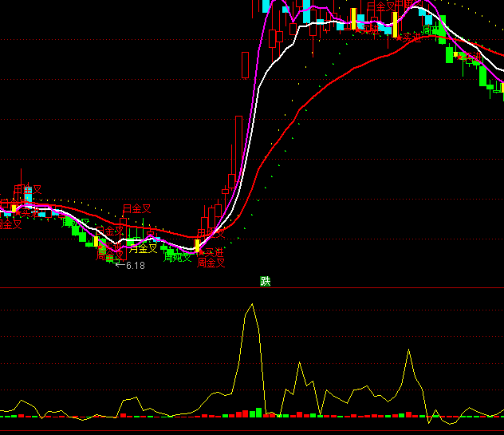The image size is (504, 435).
Task: Click the red 买进 star at top right
Action: [x=409, y=37]
